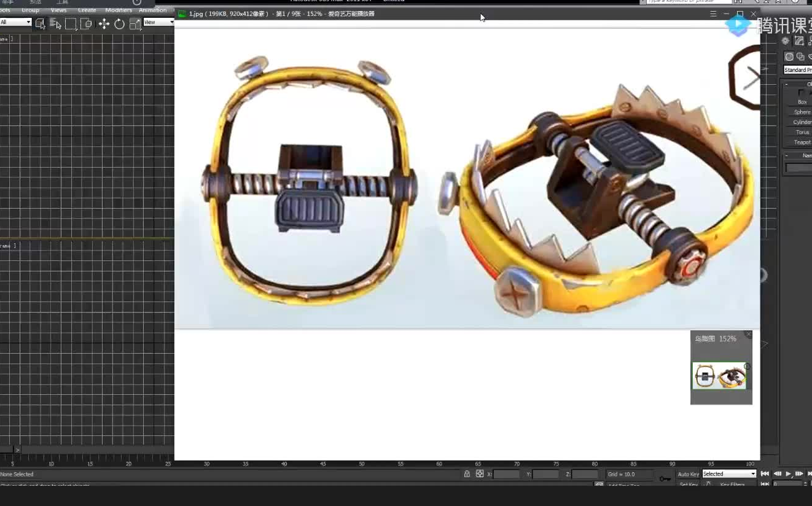Click the None Selected status text
The image size is (812, 506).
[x=17, y=474]
